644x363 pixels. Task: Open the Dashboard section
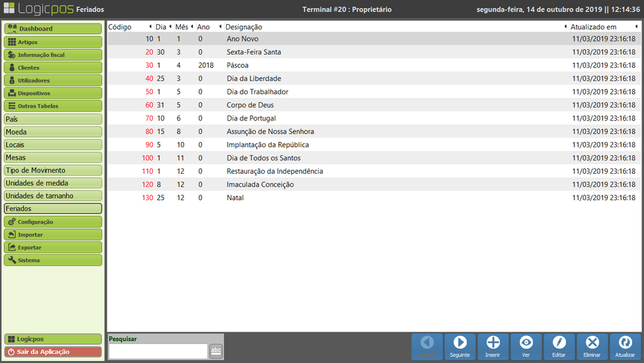53,28
